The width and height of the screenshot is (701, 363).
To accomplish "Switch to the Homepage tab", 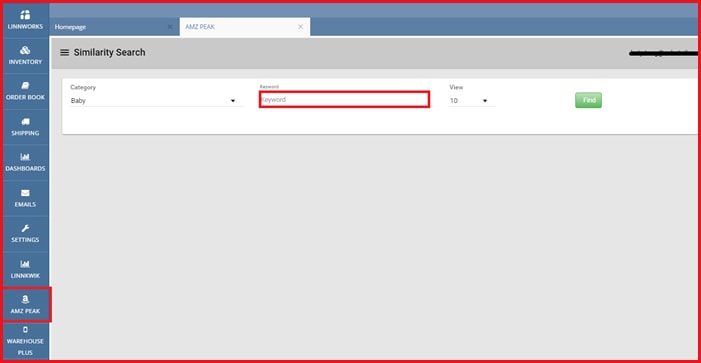I will point(114,27).
